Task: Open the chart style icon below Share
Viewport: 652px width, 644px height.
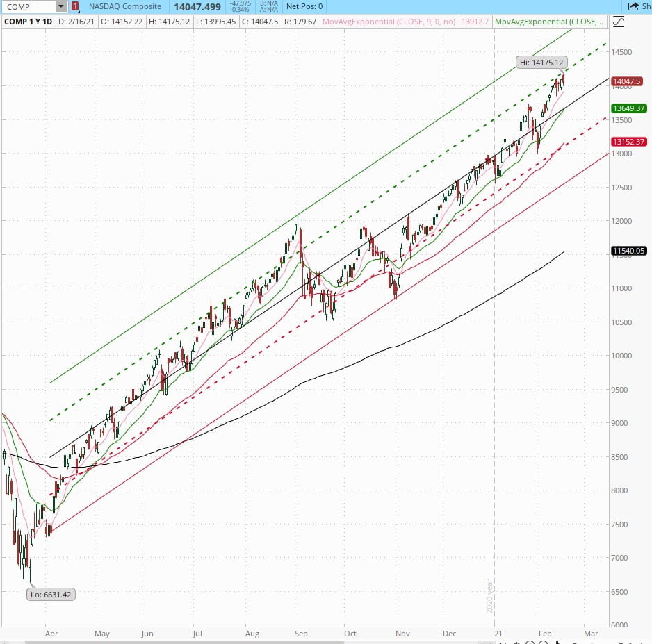Action: click(617, 22)
